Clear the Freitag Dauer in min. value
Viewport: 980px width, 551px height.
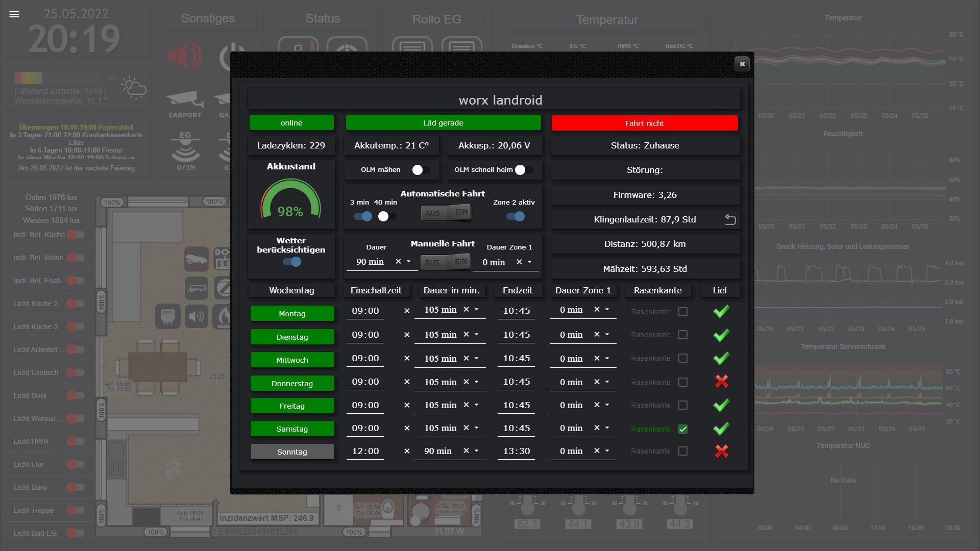(x=466, y=405)
